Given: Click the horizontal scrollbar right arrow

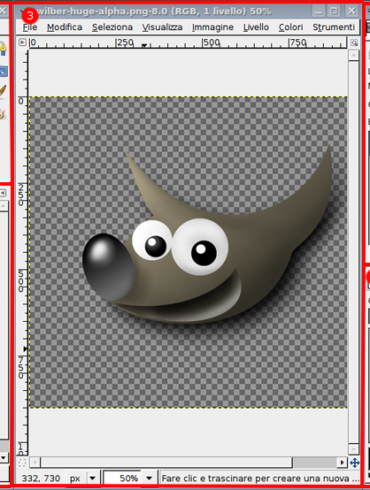Looking at the screenshot, I should [342, 462].
